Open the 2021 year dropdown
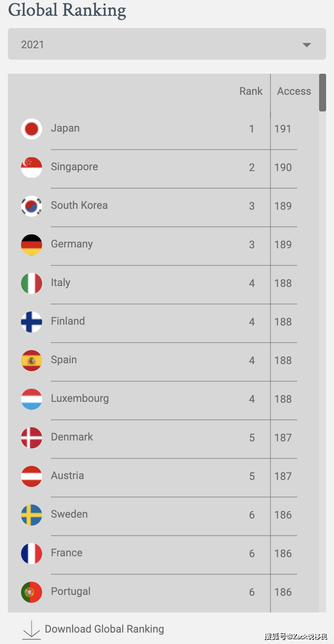334x644 pixels. point(167,44)
